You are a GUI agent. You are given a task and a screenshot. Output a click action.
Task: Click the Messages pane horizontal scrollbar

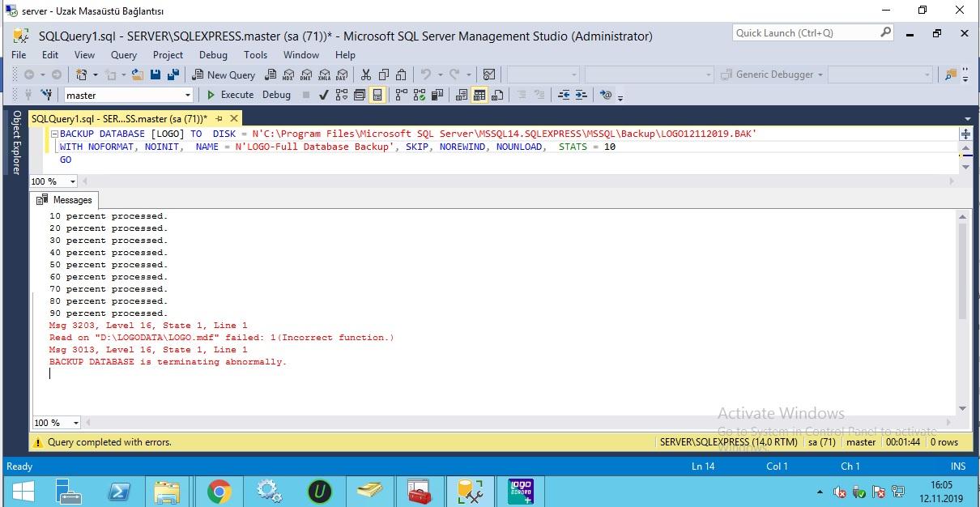(x=518, y=423)
